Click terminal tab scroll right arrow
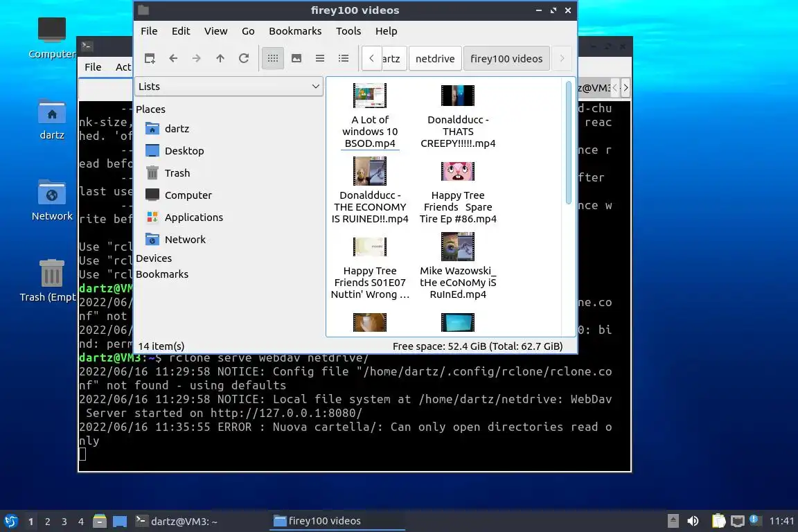The height and width of the screenshot is (532, 798). click(626, 87)
